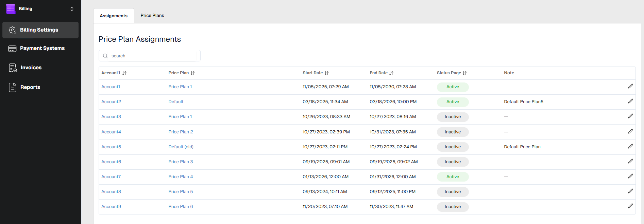Click the purple Billing app logo

click(11, 9)
